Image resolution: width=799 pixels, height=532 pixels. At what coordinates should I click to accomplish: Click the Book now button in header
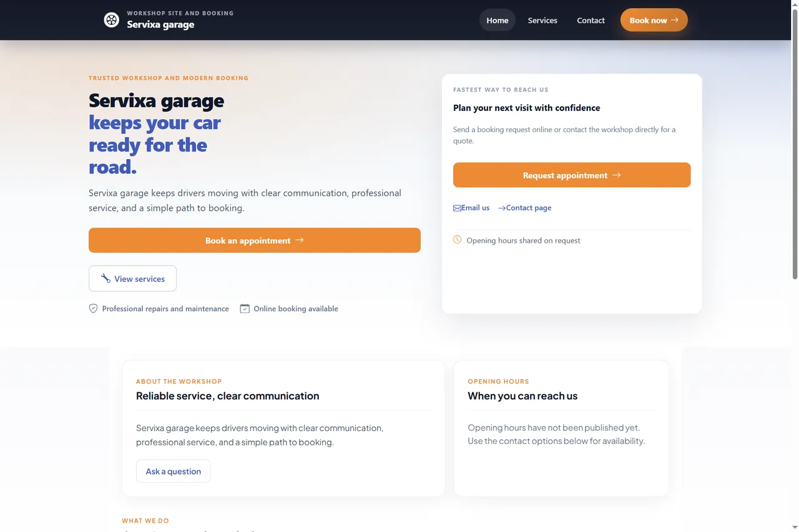pyautogui.click(x=654, y=20)
